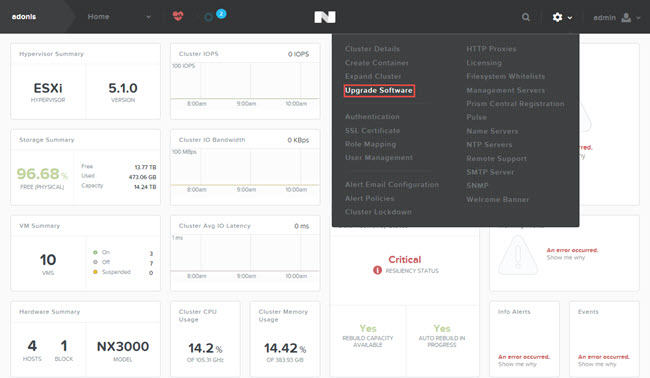Collapse the gear menu chevron
Viewport: 650px width, 378px height.
(x=570, y=18)
